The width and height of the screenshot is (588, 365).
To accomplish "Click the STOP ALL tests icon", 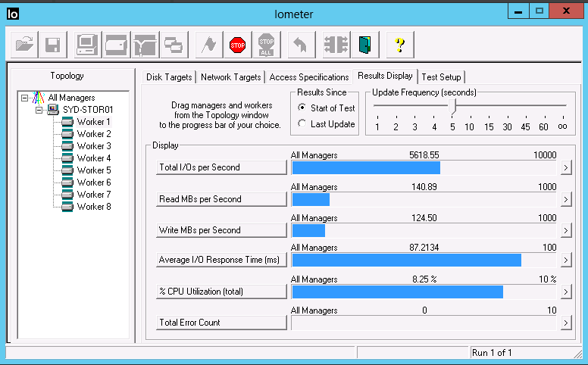I will coord(266,45).
